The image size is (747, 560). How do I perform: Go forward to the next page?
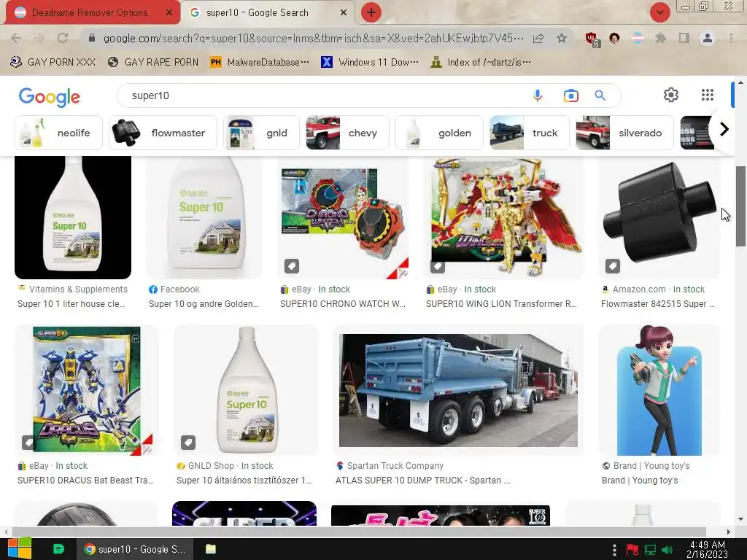tap(39, 38)
